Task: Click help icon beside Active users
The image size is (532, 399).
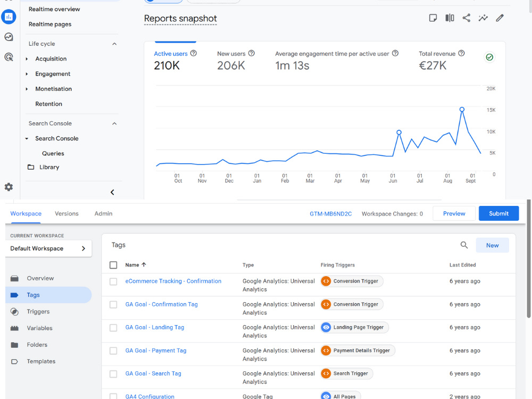Action: (x=194, y=53)
